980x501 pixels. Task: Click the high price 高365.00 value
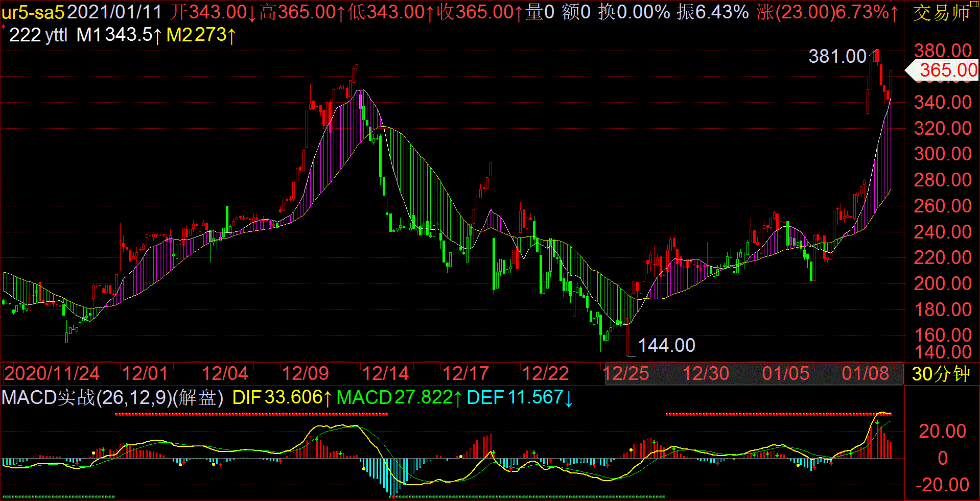click(x=302, y=12)
